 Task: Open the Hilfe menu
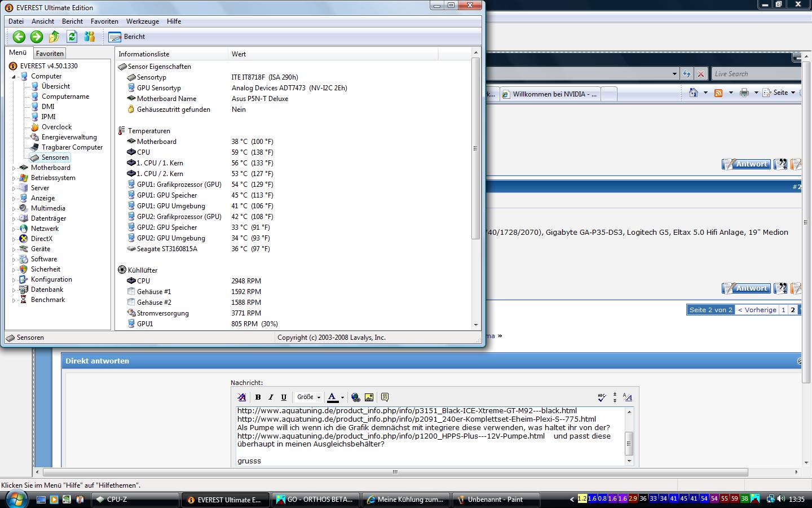click(x=174, y=21)
